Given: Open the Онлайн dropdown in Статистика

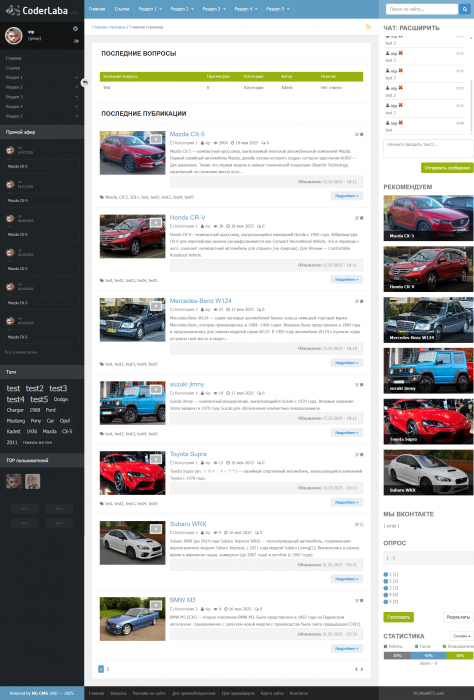Looking at the screenshot, I should [x=462, y=636].
